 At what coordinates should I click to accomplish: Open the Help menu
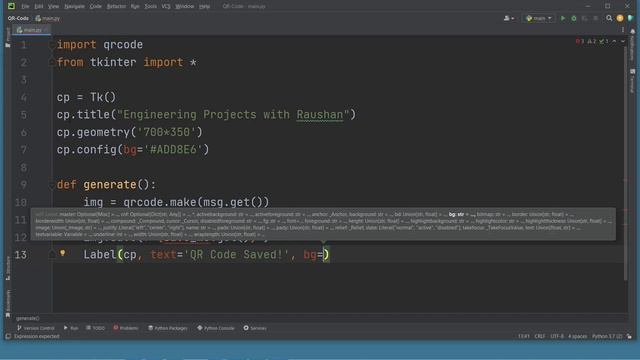(204, 7)
